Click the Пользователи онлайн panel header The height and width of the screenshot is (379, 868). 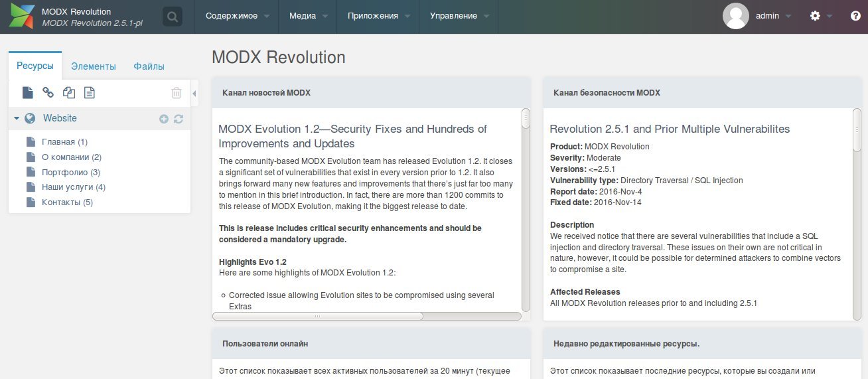[371, 344]
